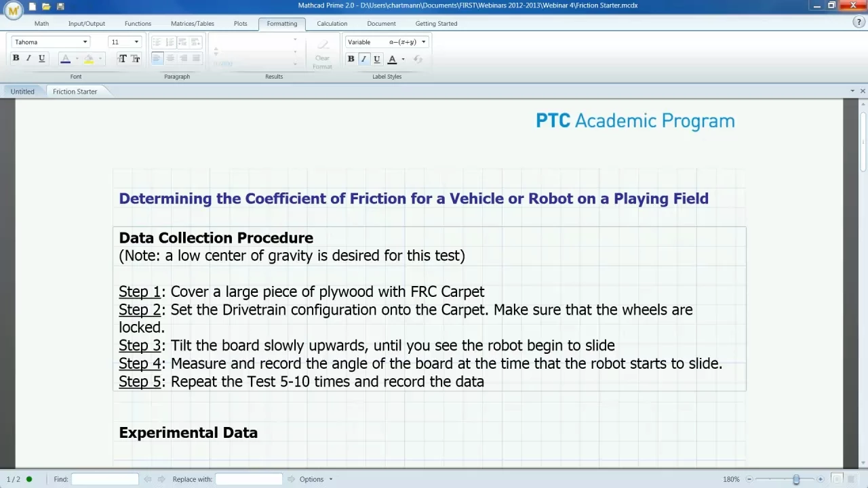Toggle Underline in Label Styles group

click(376, 59)
